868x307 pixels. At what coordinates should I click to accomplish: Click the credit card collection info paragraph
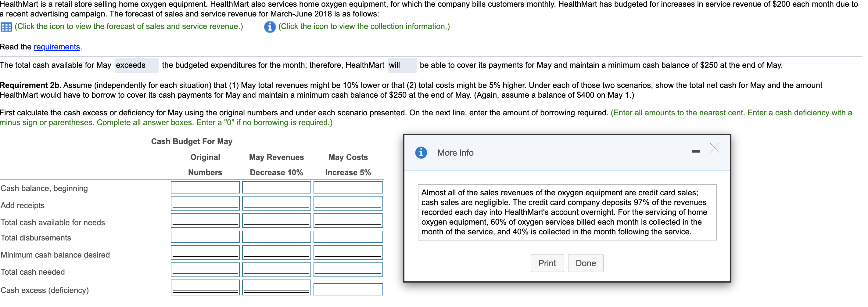click(x=567, y=212)
